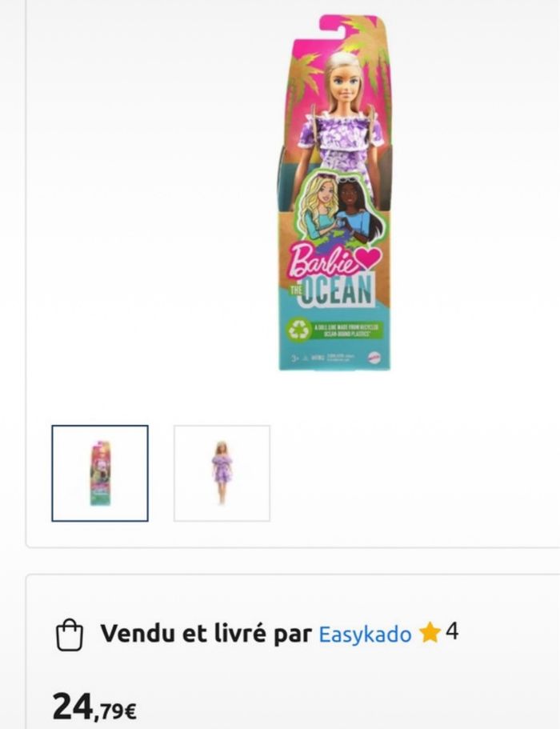Click the OCEAN text on packaging
The width and height of the screenshot is (560, 729).
click(x=338, y=290)
